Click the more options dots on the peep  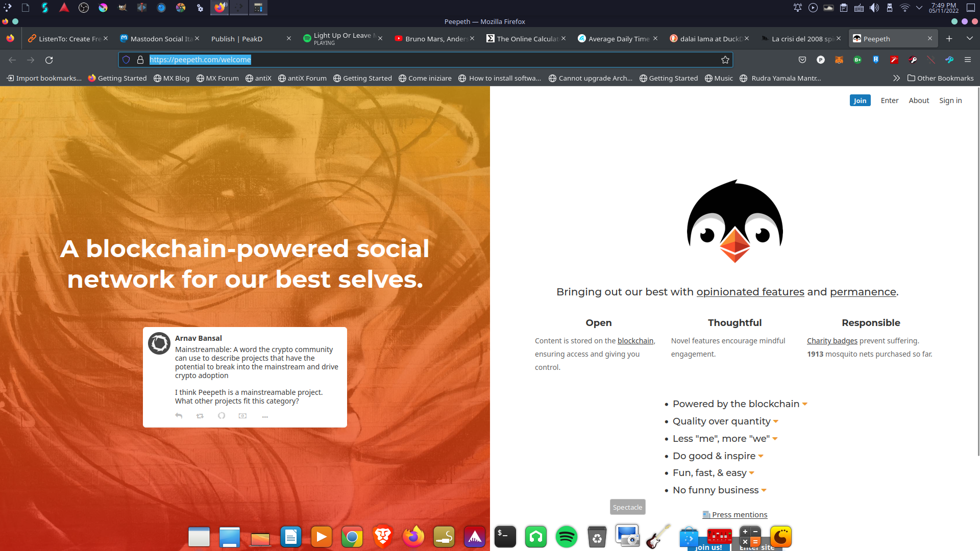[x=265, y=417]
